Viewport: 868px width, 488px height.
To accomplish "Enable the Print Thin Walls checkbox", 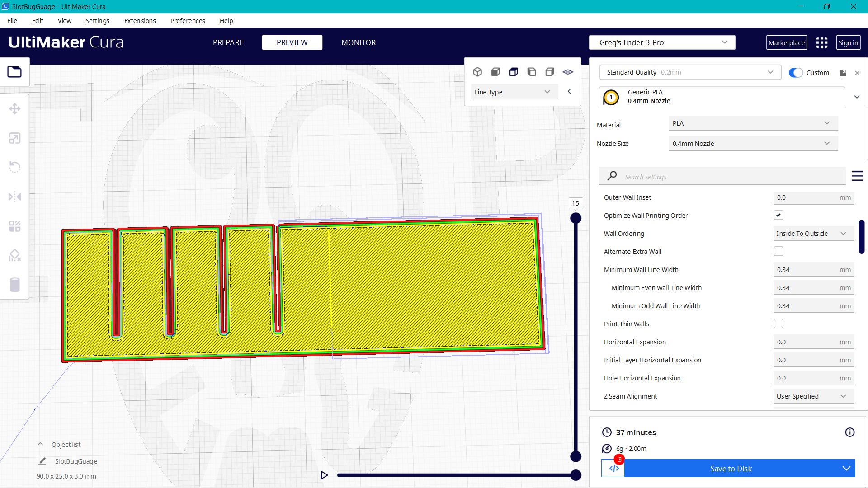I will [778, 324].
